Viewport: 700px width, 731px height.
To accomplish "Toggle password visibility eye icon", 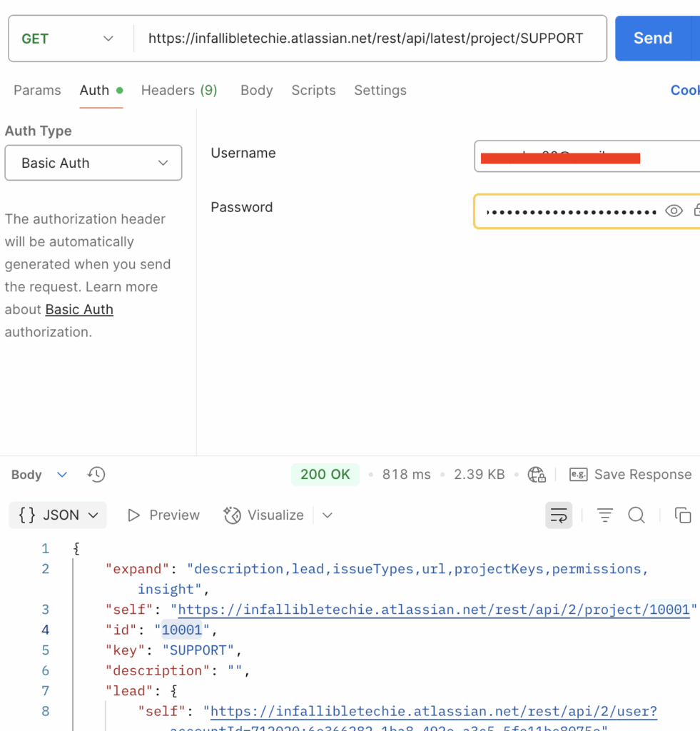I will (674, 211).
